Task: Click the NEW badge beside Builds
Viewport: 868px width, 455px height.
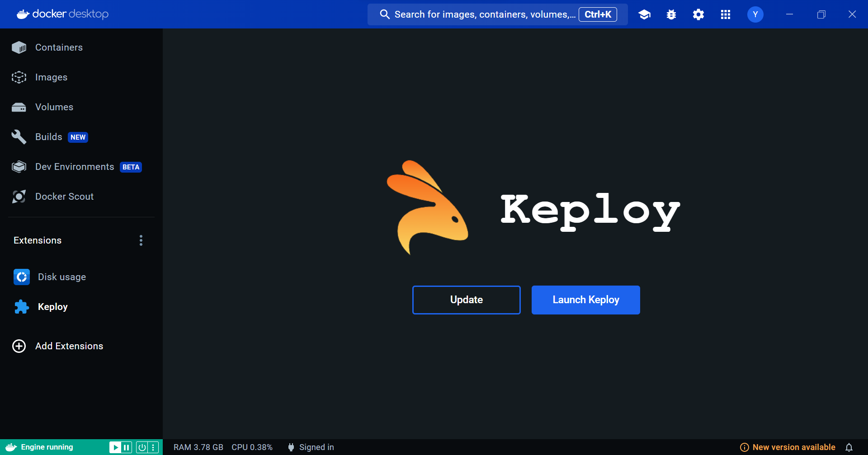Action: click(78, 137)
